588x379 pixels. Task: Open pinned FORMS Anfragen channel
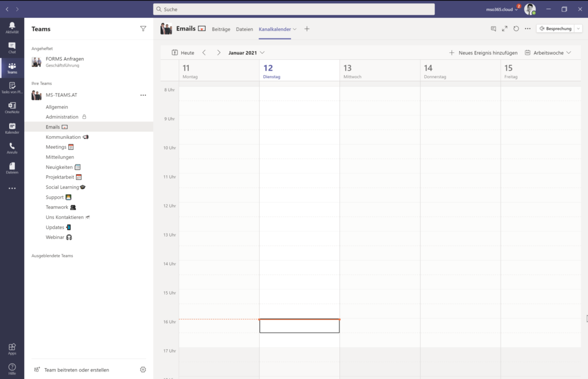coord(88,61)
